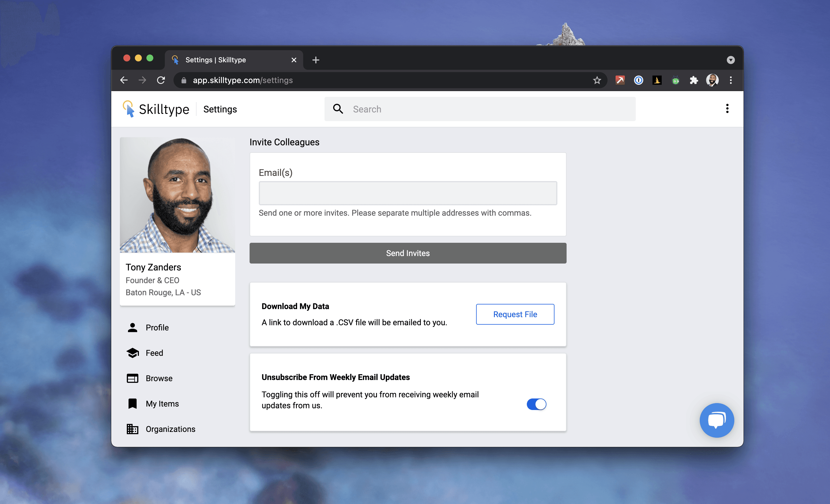Open Feed via graduation cap icon
Screen dimensions: 830x504
tap(132, 353)
